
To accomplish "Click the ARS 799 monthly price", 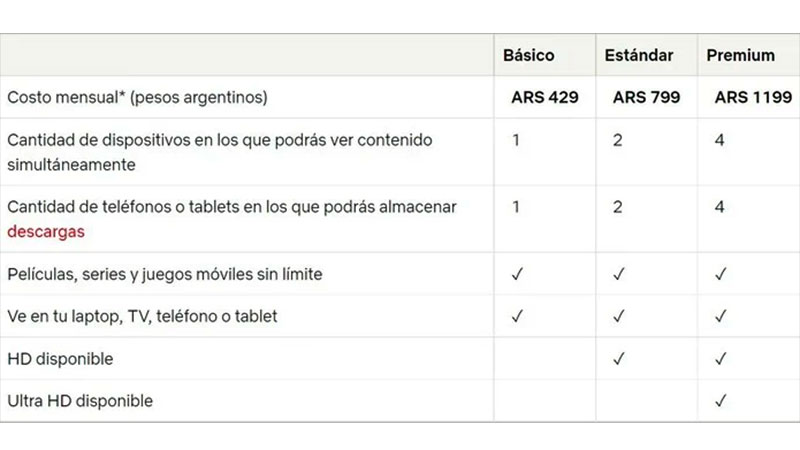I will click(646, 97).
